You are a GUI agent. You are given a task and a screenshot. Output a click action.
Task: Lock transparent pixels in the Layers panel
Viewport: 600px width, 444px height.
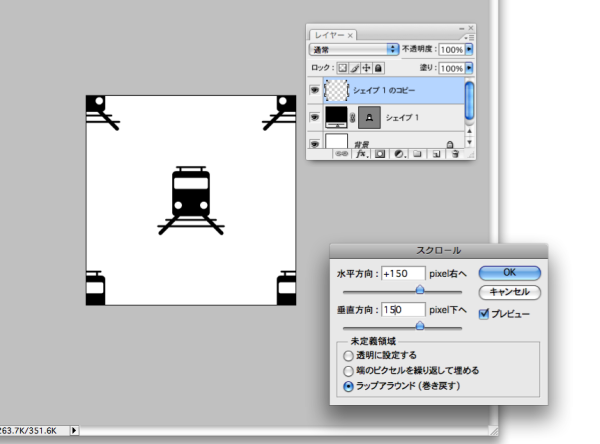pos(342,68)
